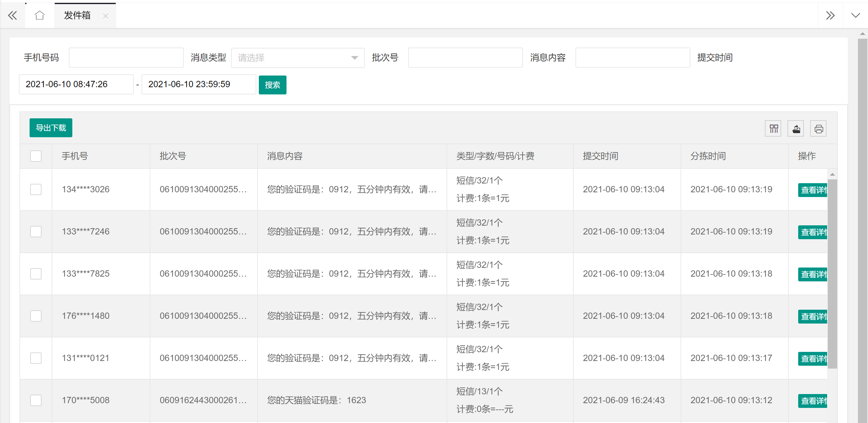This screenshot has height=423, width=868.
Task: Click the 提交时间 column header
Action: point(600,156)
